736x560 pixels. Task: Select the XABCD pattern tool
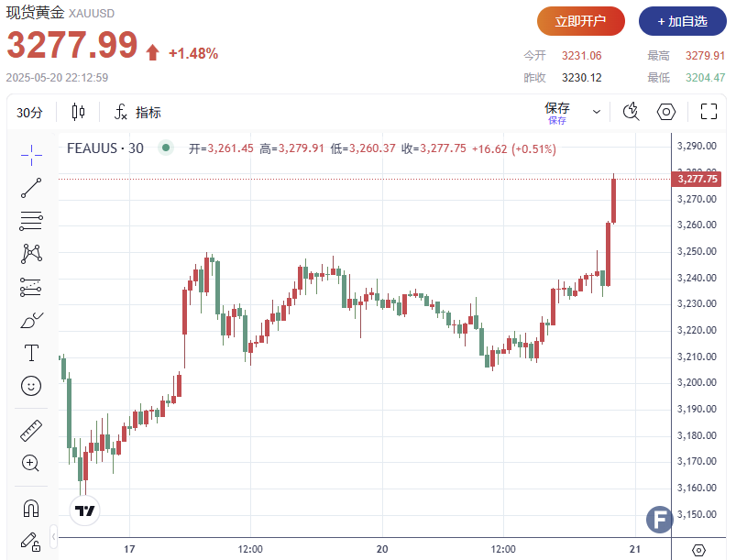coord(31,253)
